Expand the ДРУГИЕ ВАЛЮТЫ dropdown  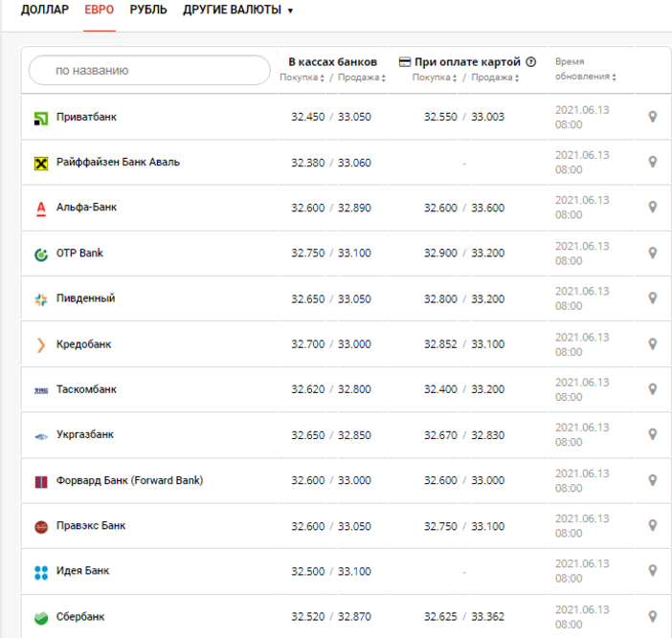pos(237,10)
